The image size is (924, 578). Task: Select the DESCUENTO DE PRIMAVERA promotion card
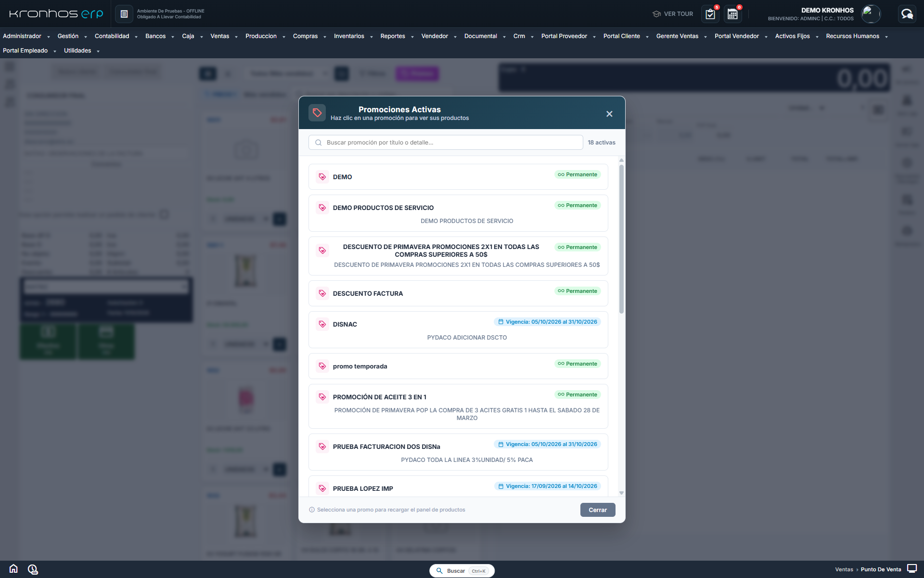(458, 256)
